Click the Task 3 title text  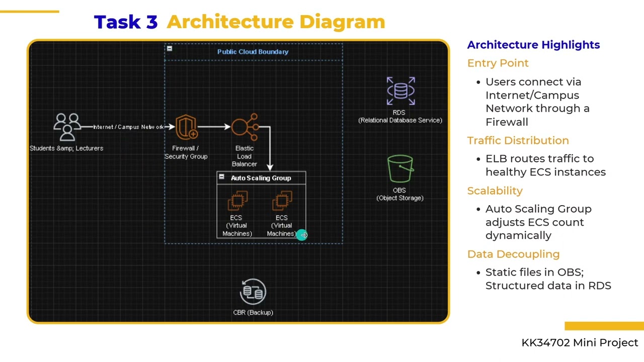point(126,22)
